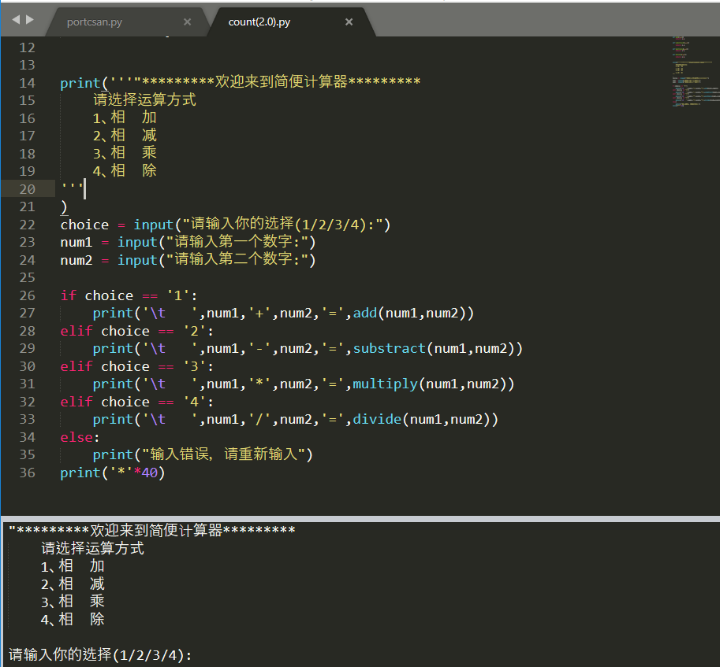720x667 pixels.
Task: Click the minimap code overview
Action: click(695, 71)
